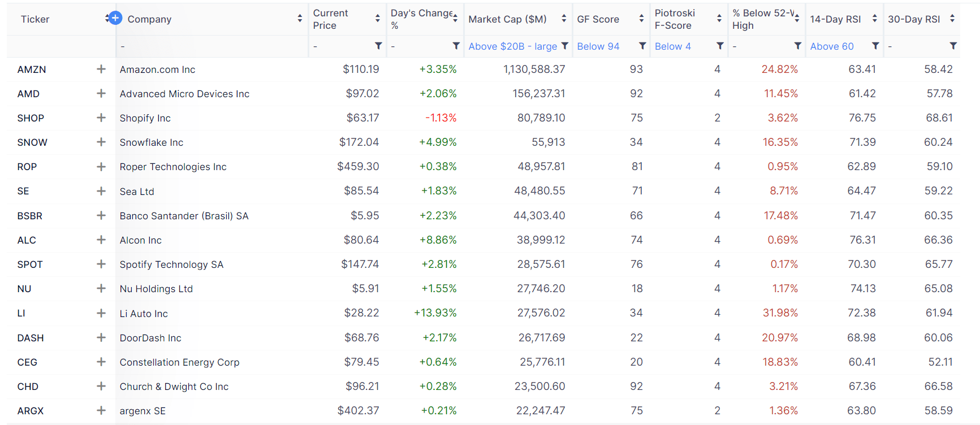Open the 30-Day RSI filter funnel
Viewport: 980px width, 425px height.
[953, 46]
